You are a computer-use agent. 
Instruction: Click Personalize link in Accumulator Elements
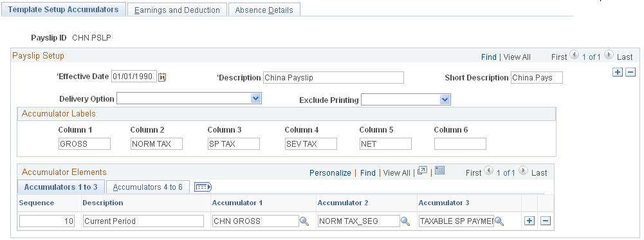click(x=330, y=173)
